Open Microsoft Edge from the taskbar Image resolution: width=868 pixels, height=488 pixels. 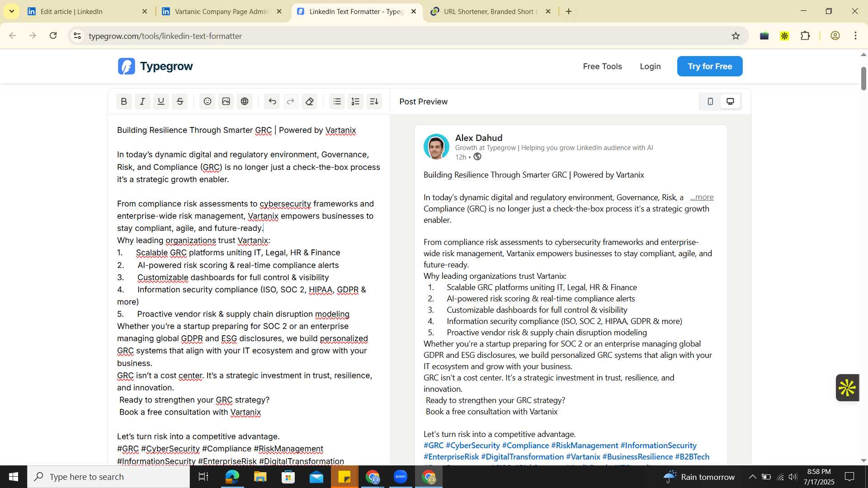pos(232,477)
